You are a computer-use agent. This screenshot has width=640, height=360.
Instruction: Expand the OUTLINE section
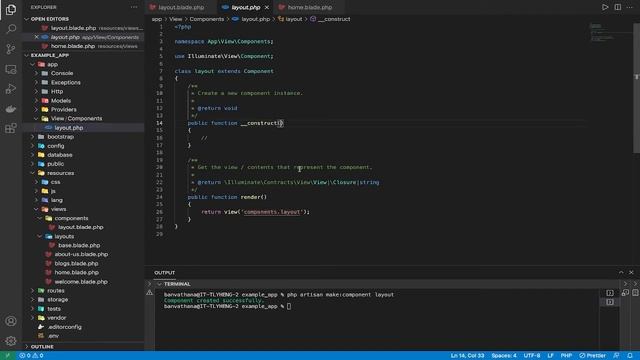point(42,347)
